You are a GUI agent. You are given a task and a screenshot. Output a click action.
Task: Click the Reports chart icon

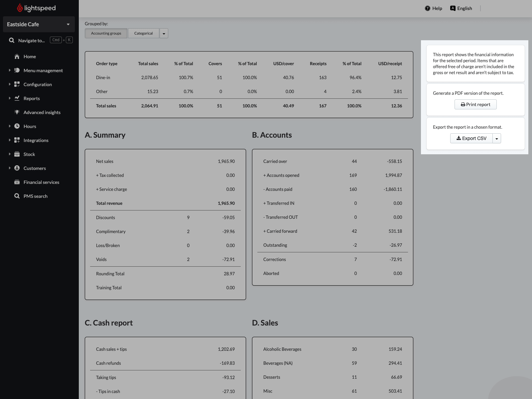17,98
